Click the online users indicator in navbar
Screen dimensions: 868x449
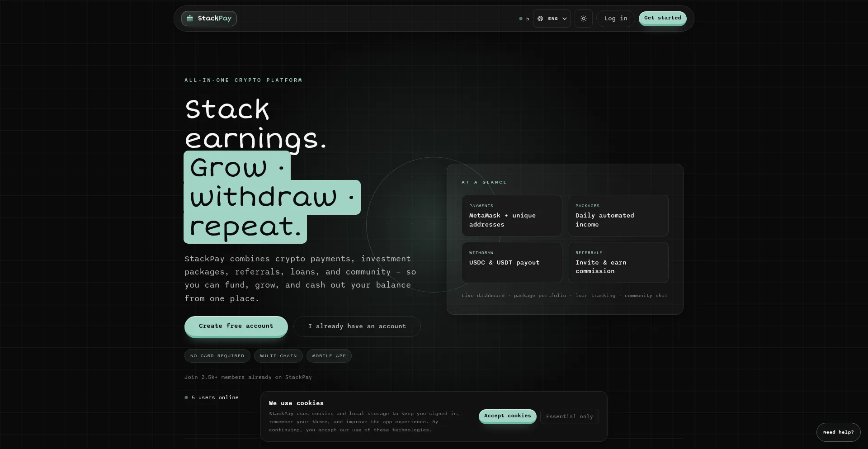tap(524, 19)
